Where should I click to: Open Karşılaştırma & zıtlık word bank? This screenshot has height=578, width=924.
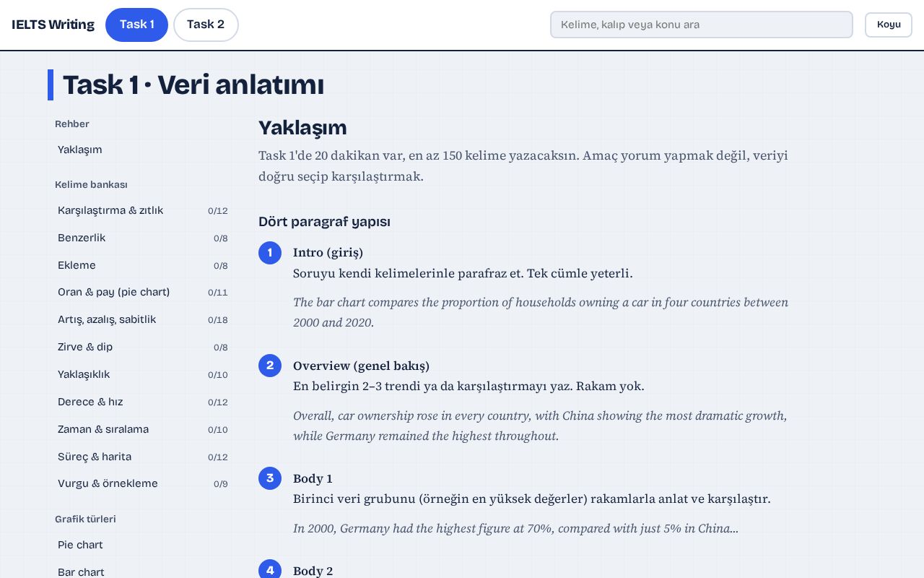(143, 210)
